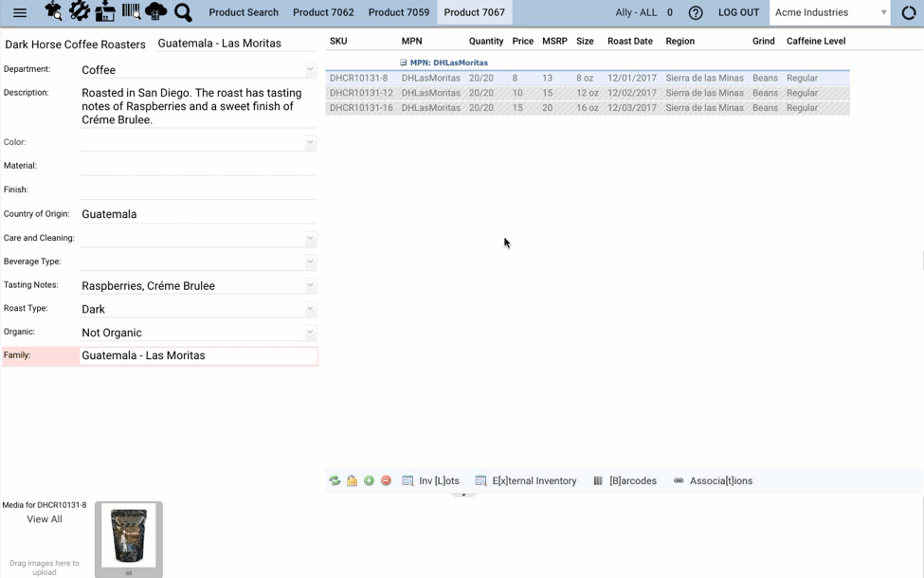
Task: Sort by Price column header
Action: (x=523, y=41)
